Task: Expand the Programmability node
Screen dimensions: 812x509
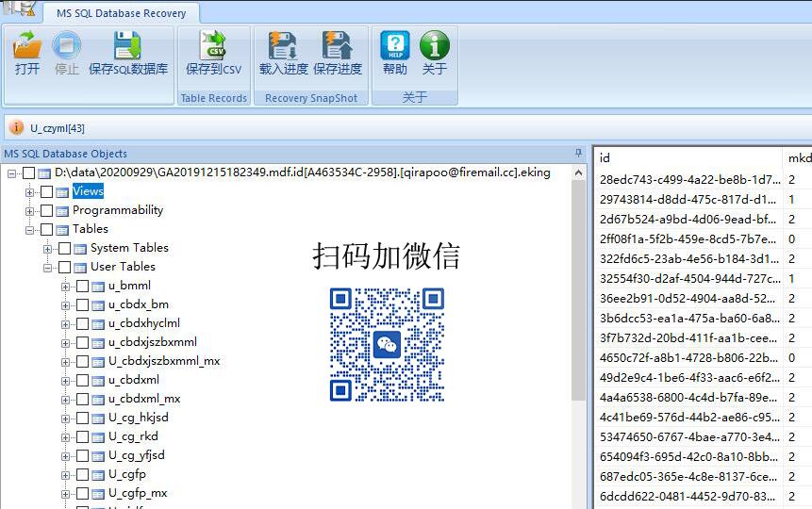Action: pyautogui.click(x=29, y=211)
